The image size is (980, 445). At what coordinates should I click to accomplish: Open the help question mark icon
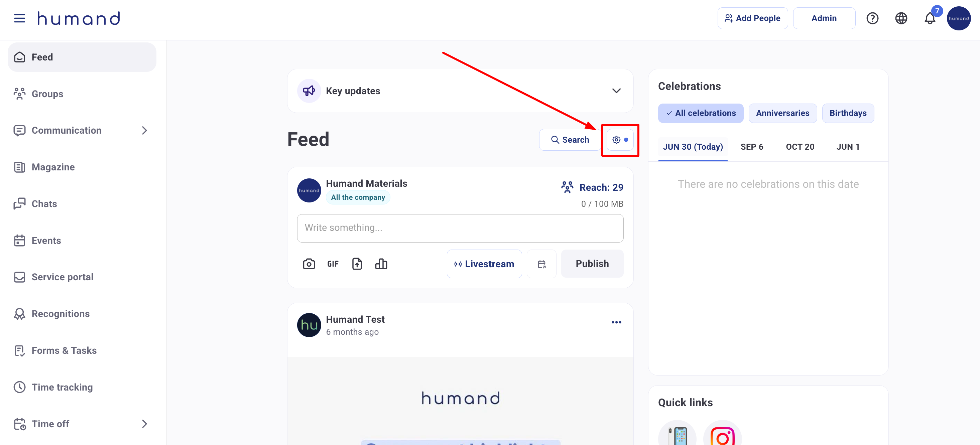coord(872,18)
